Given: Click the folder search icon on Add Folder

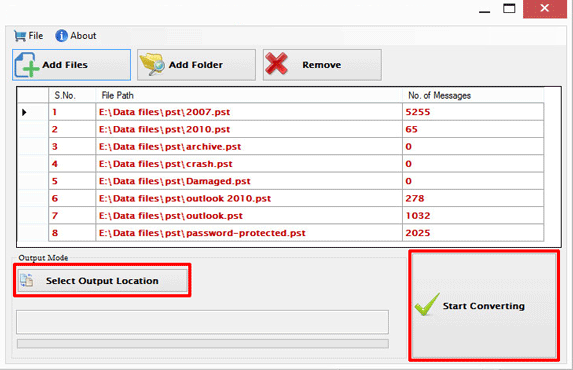Looking at the screenshot, I should 152,64.
